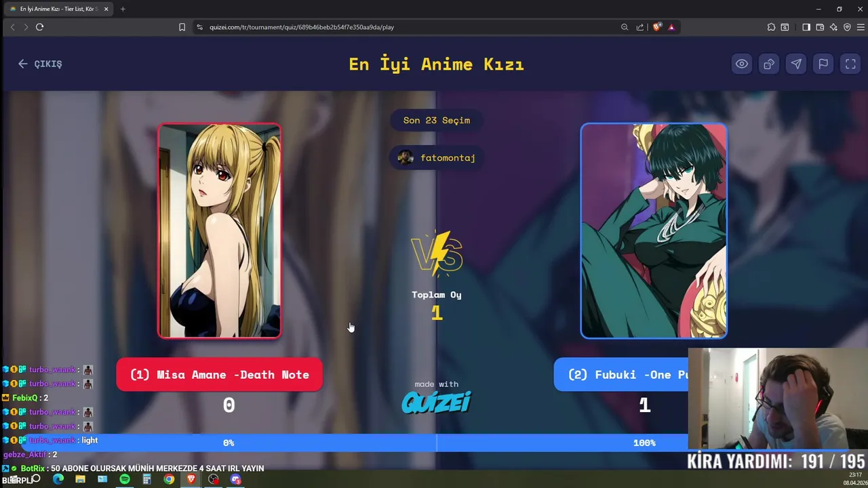Click the ÇIKIŞ exit link
The image size is (868, 488).
coord(40,64)
